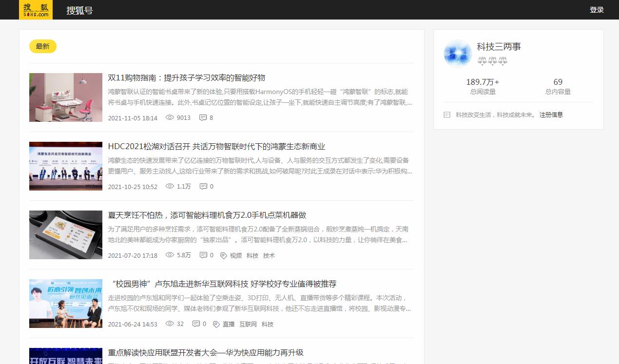The width and height of the screenshot is (619, 364).
Task: Open the 开放互联 智慧未来 article thumbnail
Action: pos(66,356)
